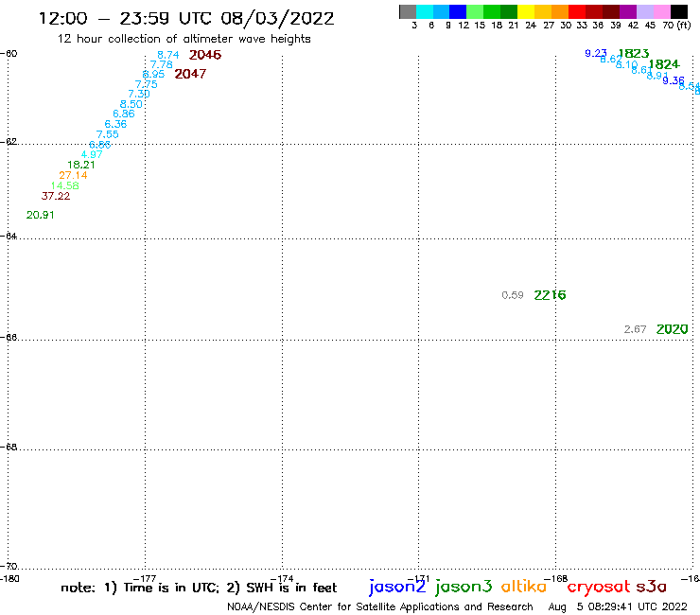Click the -177 longitude axis label
Image resolution: width=700 pixels, height=615 pixels.
point(145,579)
